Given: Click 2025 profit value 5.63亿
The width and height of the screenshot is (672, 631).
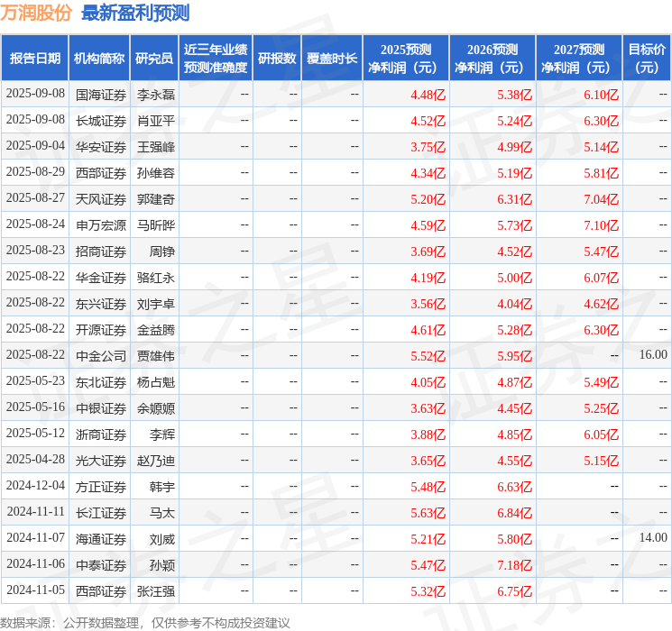Looking at the screenshot, I should pos(428,513).
